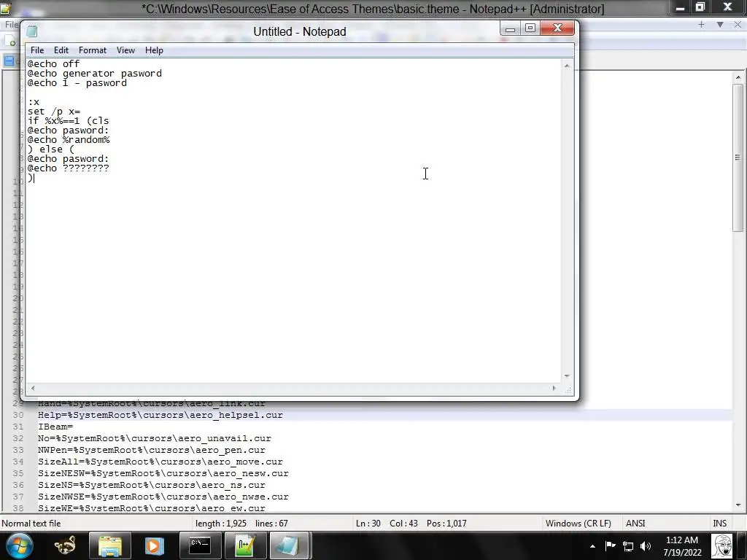This screenshot has width=747, height=560.
Task: Minimize the Notepad++ window
Action: pos(681,8)
